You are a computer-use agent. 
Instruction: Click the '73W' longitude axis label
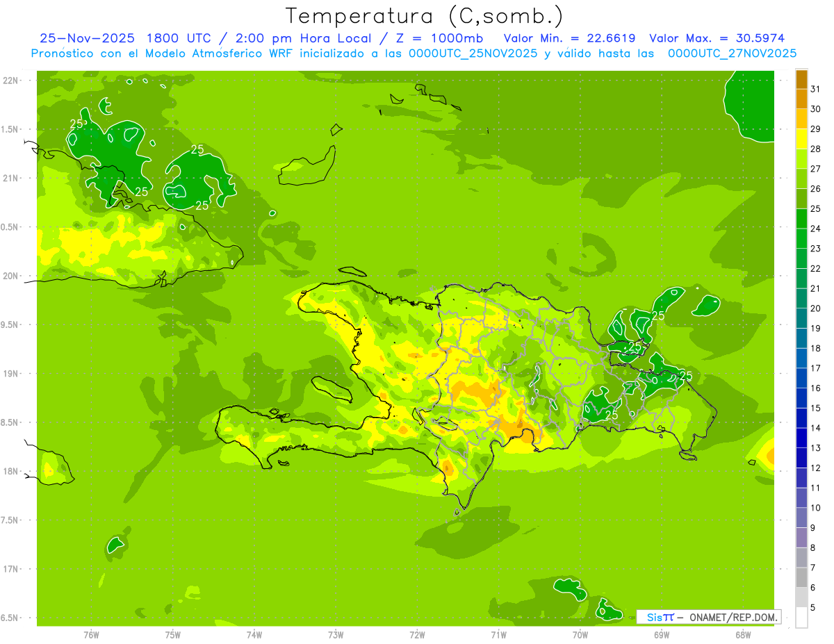[336, 635]
